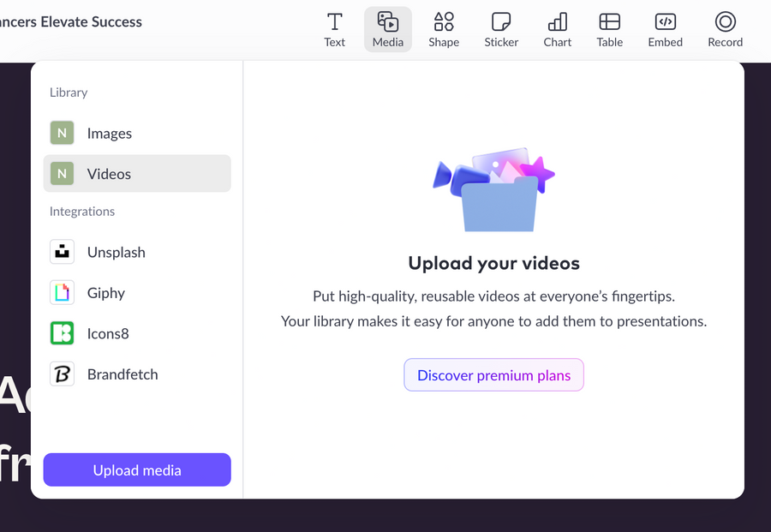Select the Text tool in the toolbar

(x=334, y=28)
